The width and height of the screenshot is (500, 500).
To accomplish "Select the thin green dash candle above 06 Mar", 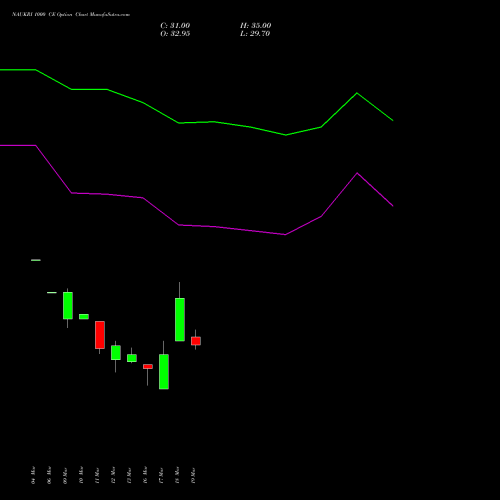I will [52, 292].
